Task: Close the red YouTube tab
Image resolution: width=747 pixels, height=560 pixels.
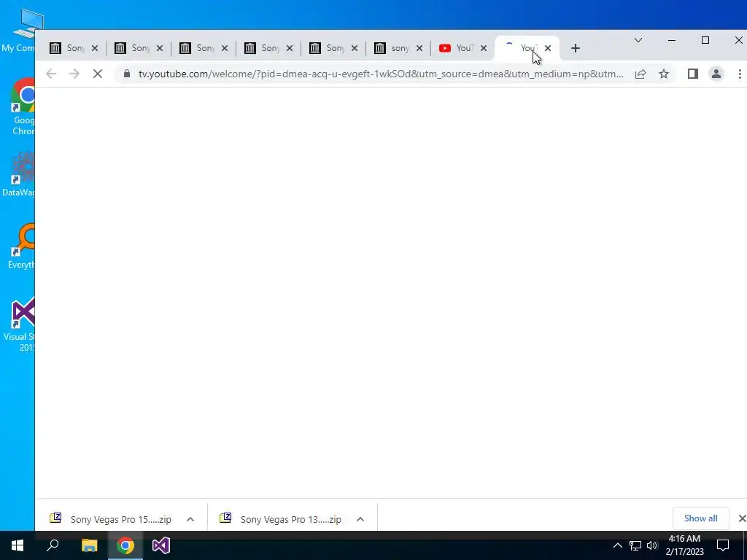Action: click(484, 48)
